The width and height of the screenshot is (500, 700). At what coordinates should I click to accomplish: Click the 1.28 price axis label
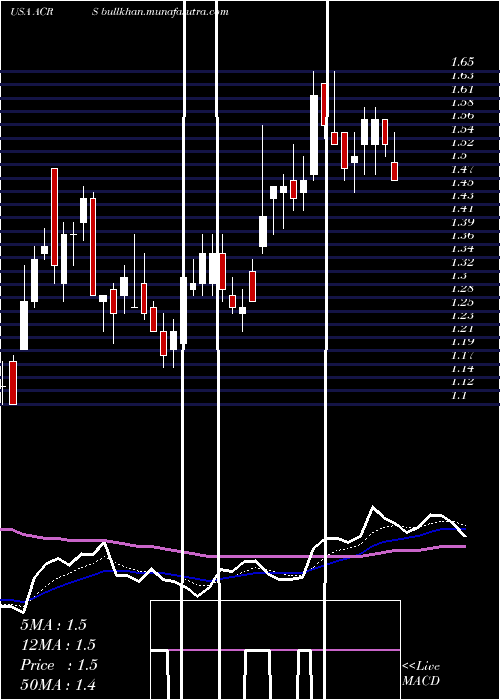coord(462,288)
